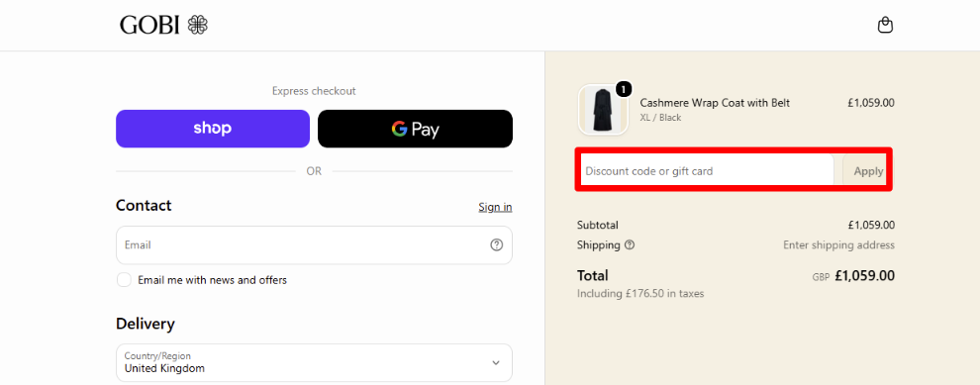This screenshot has height=385, width=980.
Task: Click the Enter shipping address text
Action: [838, 245]
